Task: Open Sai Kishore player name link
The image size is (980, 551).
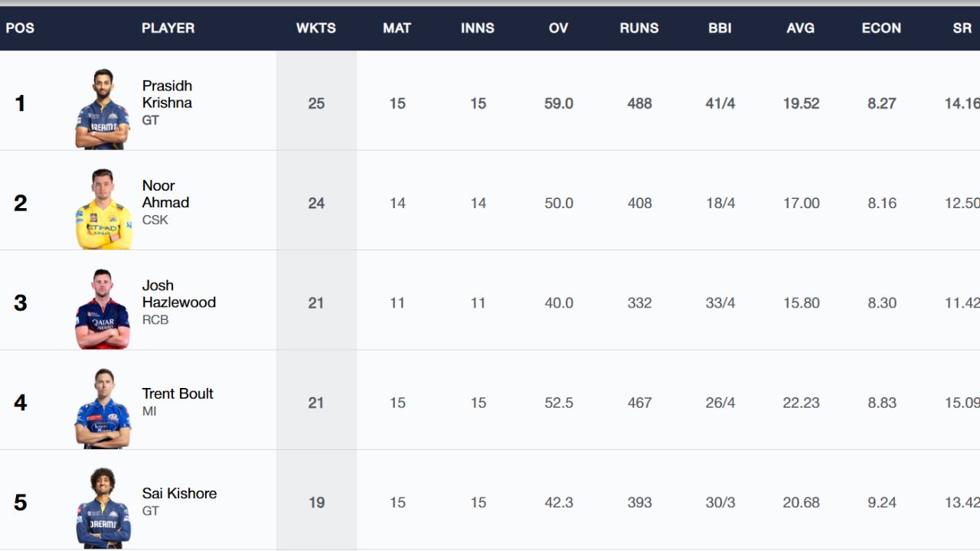Action: click(x=179, y=494)
